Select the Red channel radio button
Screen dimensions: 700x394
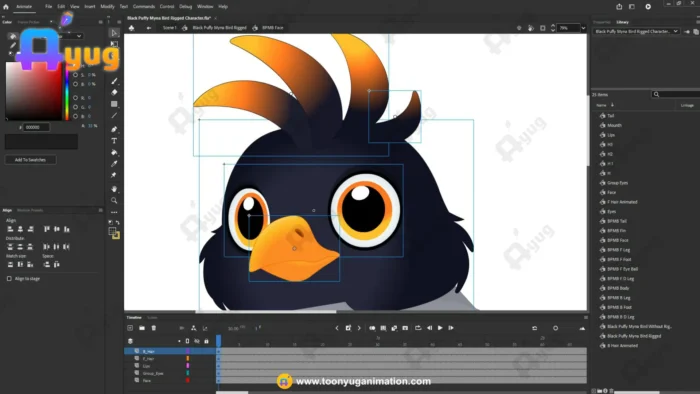click(x=75, y=98)
